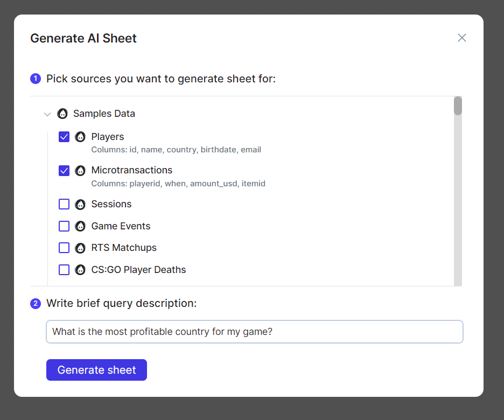Select the CS:GO Player Deaths checkbox
Image resolution: width=504 pixels, height=420 pixels.
[x=64, y=270]
